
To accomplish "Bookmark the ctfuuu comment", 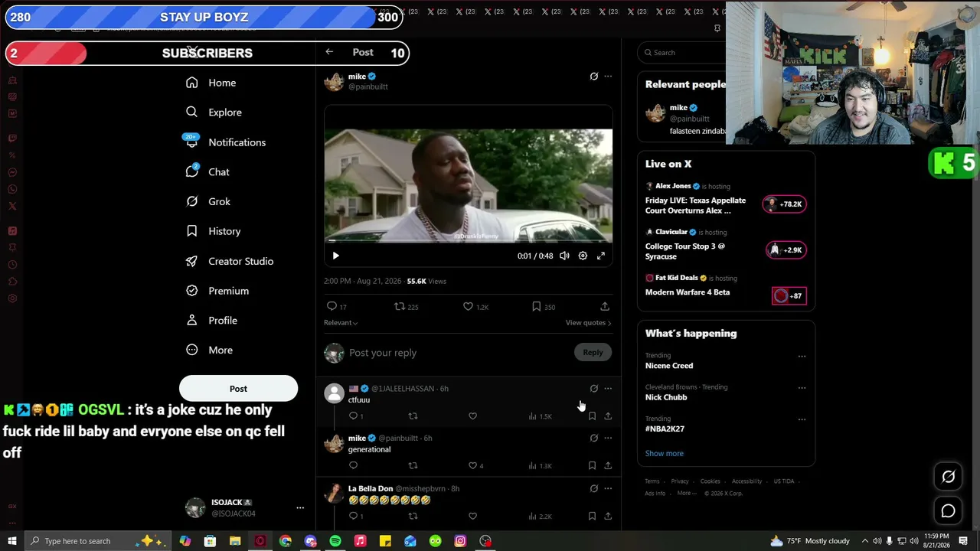I will pyautogui.click(x=592, y=416).
